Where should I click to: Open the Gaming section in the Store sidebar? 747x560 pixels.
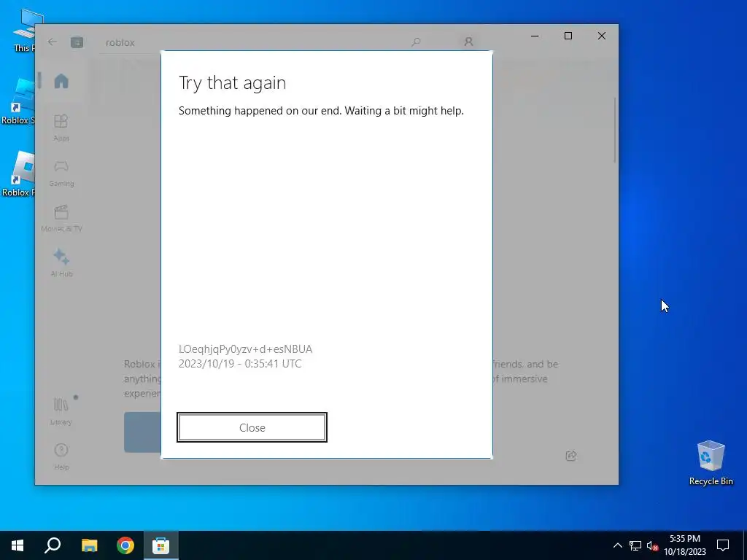[x=61, y=173]
